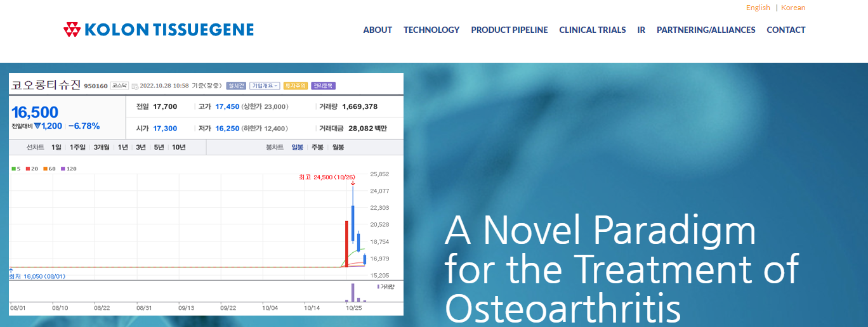Screen dimensions: 868x327
Task: Click the calendar icon beside the date
Action: [x=135, y=86]
